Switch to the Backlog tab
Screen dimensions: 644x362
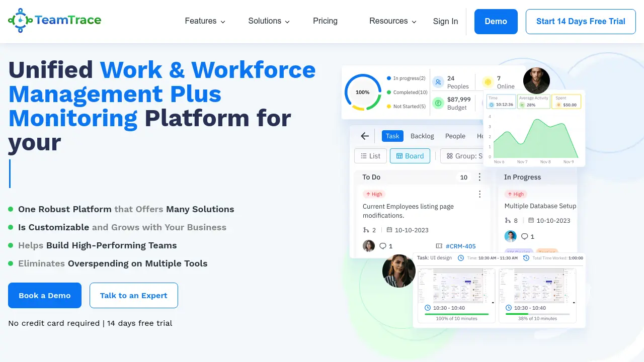coord(422,136)
